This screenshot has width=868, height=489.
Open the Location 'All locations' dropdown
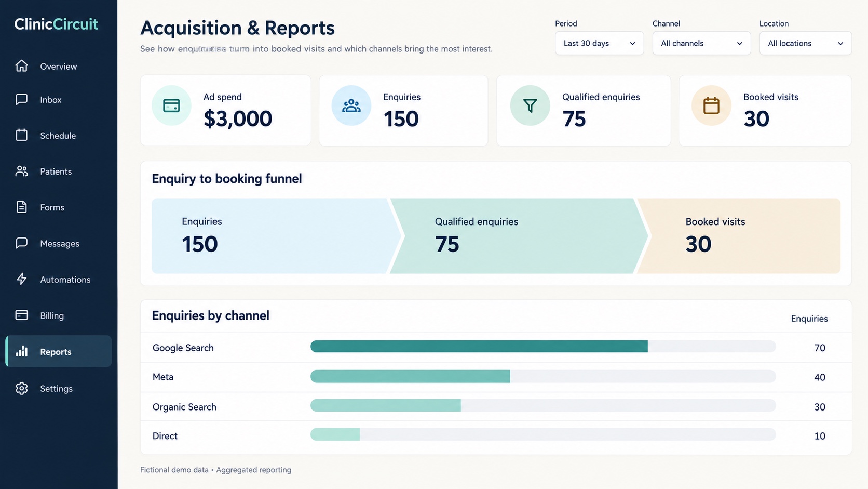click(805, 43)
